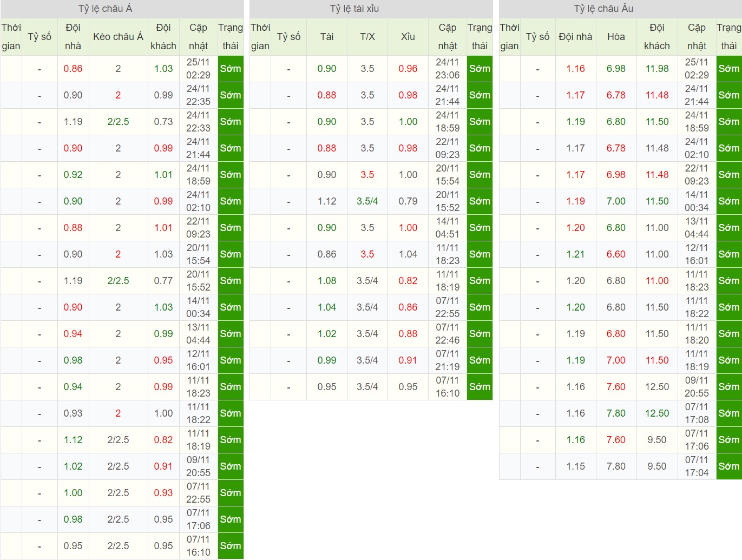Click 'Đội nhà' header in châu Âu table

coord(575,37)
